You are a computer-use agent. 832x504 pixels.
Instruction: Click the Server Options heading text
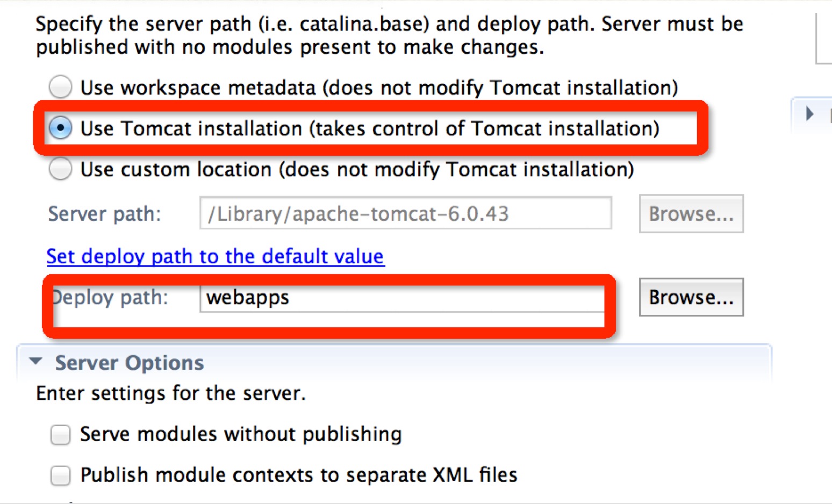pos(130,363)
